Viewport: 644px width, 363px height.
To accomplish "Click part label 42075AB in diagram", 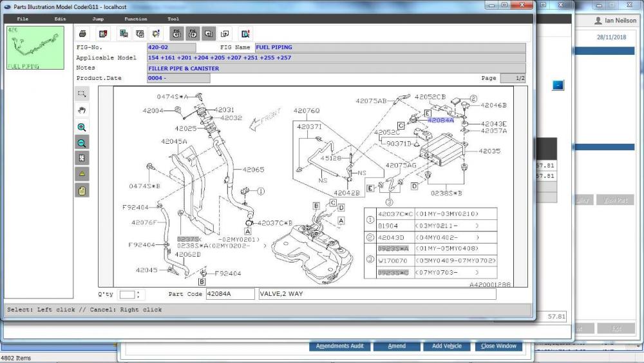I will coord(371,101).
